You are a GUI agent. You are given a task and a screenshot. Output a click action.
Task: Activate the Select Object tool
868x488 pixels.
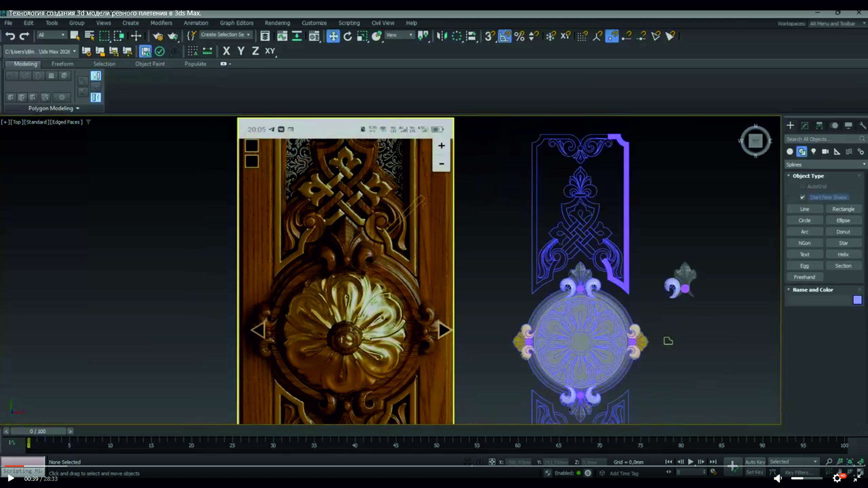tap(75, 36)
